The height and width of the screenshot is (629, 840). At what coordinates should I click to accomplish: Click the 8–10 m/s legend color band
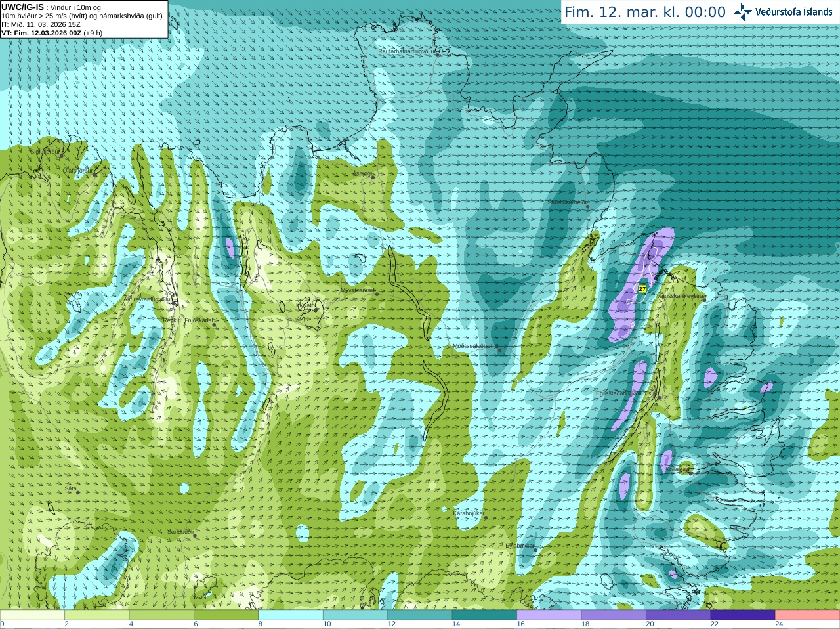coord(291,615)
